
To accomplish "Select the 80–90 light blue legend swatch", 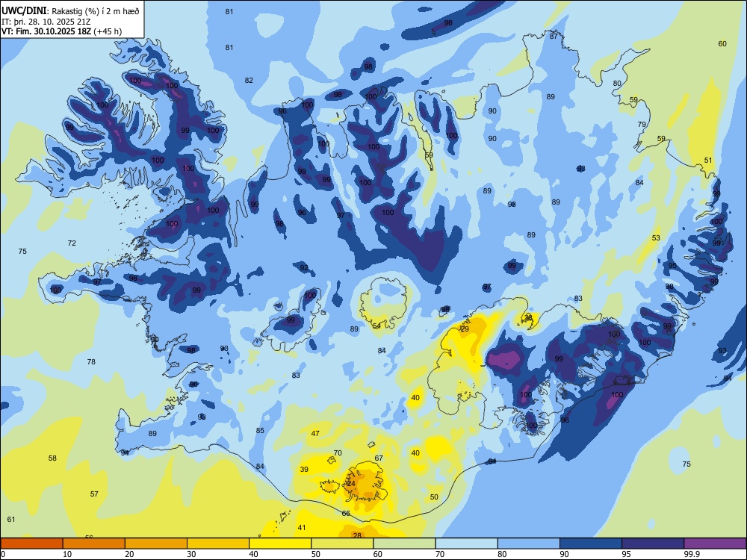I will point(529,544).
